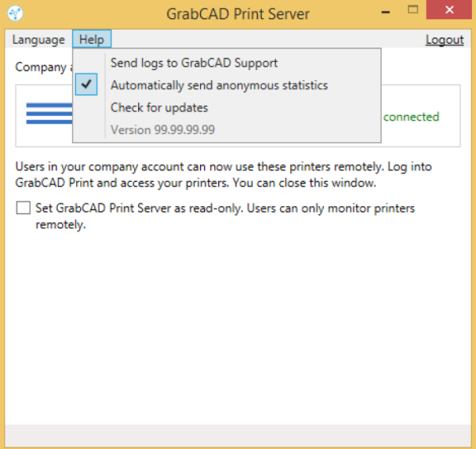Choose Send logs to GrabCAD Support
Viewport: 476px width, 449px height.
click(x=227, y=63)
